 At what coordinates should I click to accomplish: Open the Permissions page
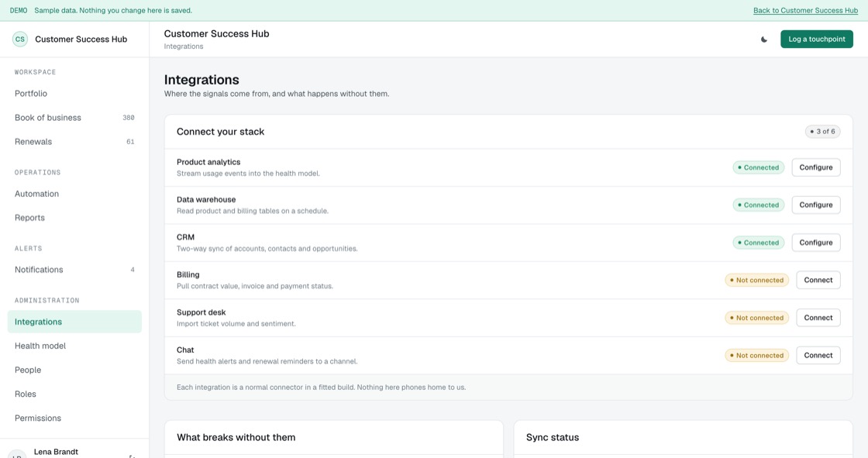[x=74, y=418]
